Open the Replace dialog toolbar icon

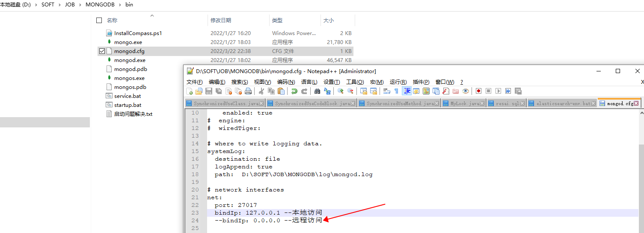(327, 91)
